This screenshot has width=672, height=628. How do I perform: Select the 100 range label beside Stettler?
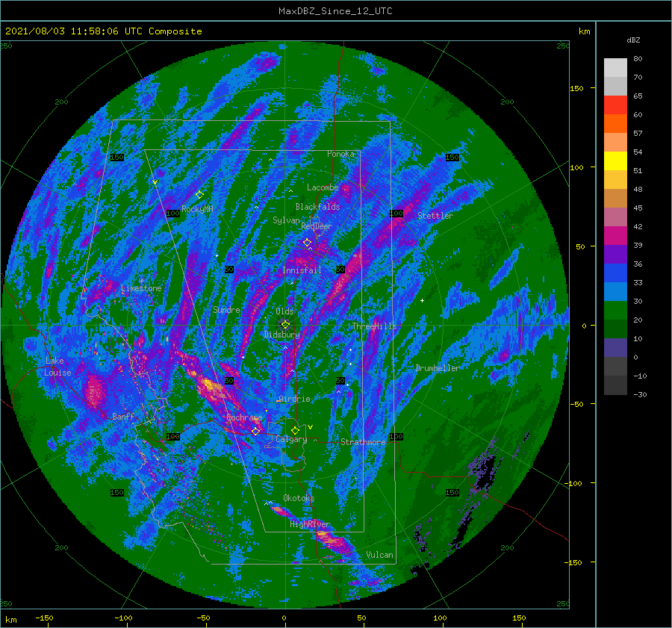pos(396,214)
